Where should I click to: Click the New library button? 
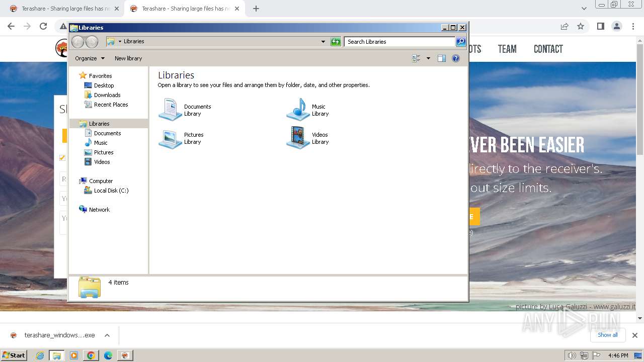[128, 58]
